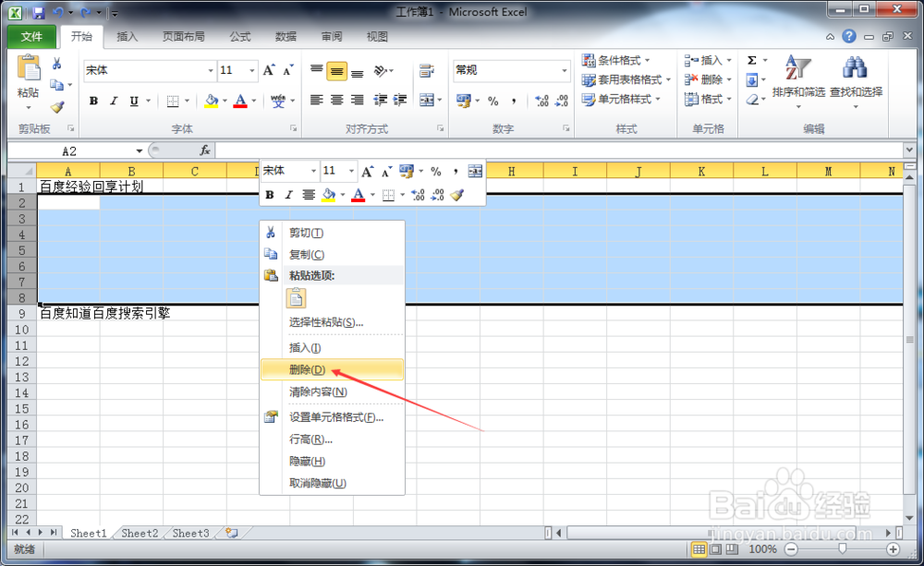Viewport: 924px width, 566px height.
Task: Click the Paste icon in the ribbon clipboard group
Action: coord(28,68)
